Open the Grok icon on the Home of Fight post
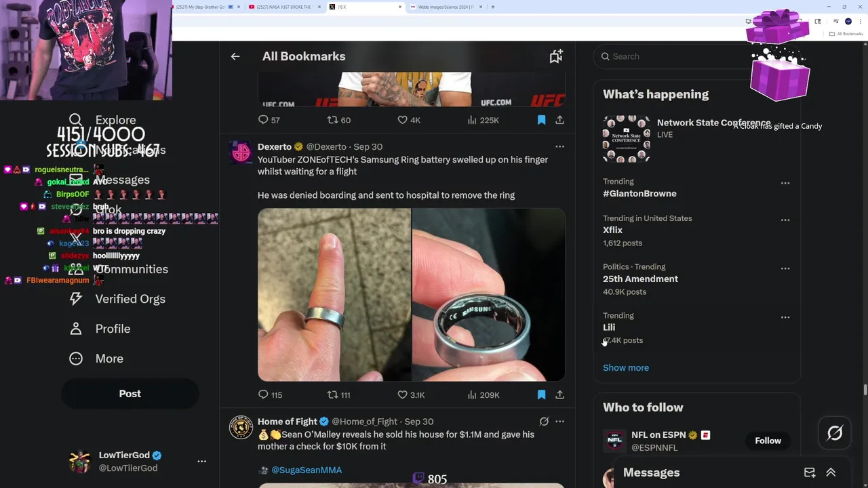Viewport: 868px width, 488px height. pos(544,421)
